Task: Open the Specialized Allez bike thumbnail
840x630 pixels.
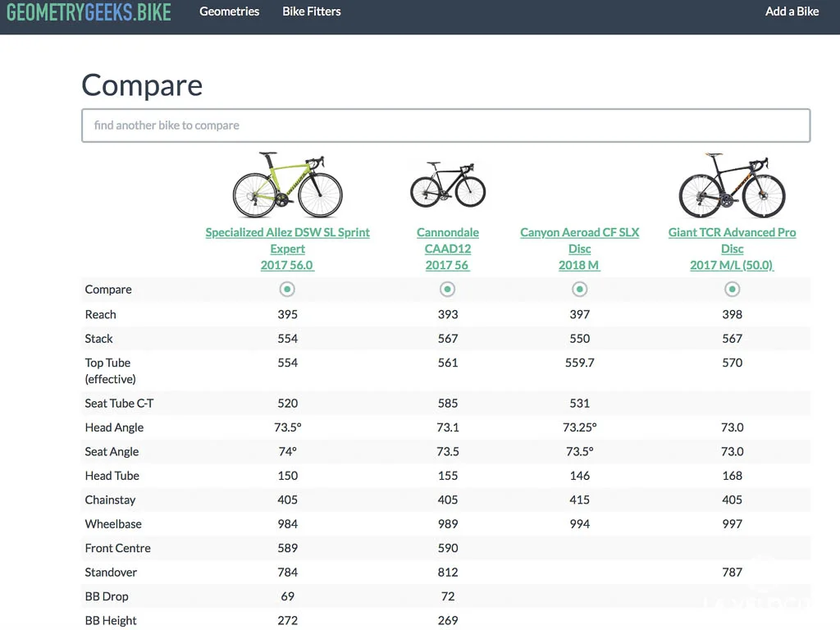Action: coord(288,185)
